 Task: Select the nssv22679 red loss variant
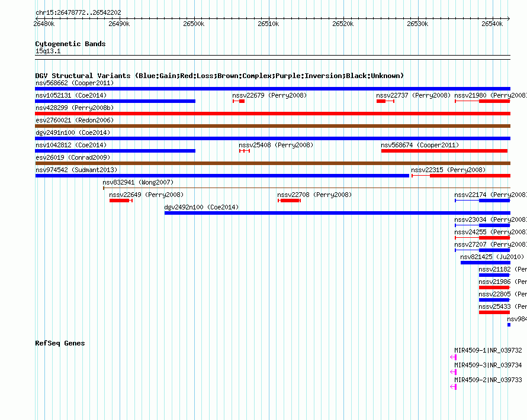click(239, 101)
